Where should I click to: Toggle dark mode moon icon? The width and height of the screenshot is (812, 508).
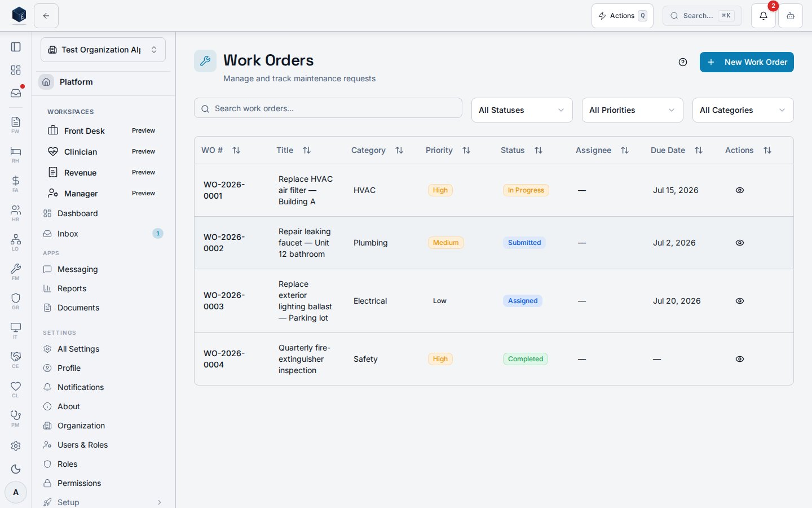click(x=16, y=469)
